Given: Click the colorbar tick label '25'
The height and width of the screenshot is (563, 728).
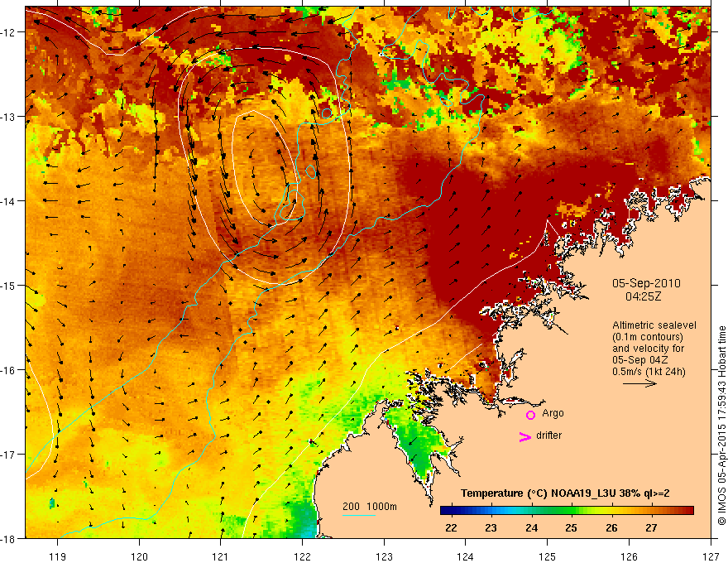Looking at the screenshot, I should click(572, 528).
